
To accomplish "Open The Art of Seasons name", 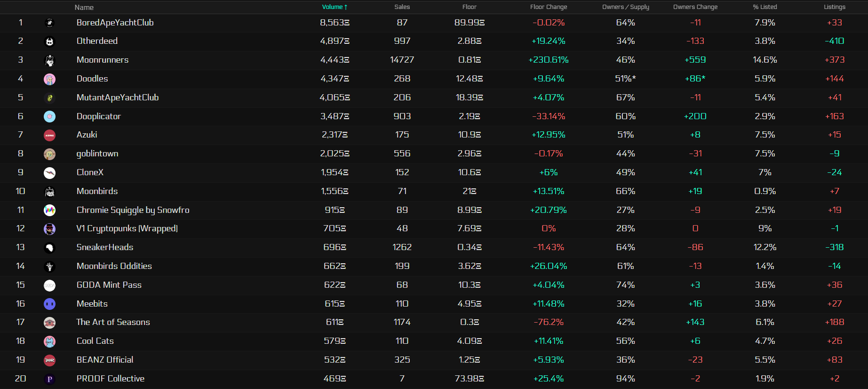I will tap(113, 322).
